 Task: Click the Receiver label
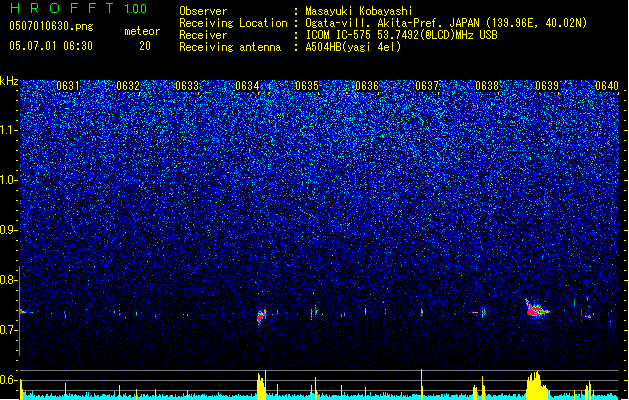(203, 35)
